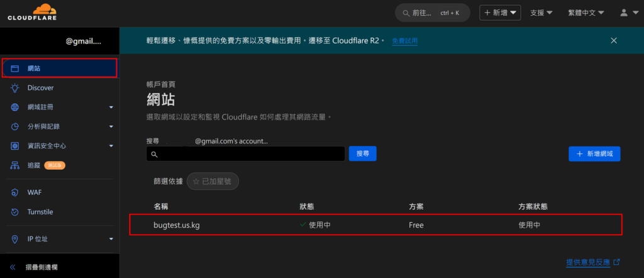Screen dimensions: 644x278
Task: Click the globe icon for 網域註冊
Action: (x=15, y=108)
